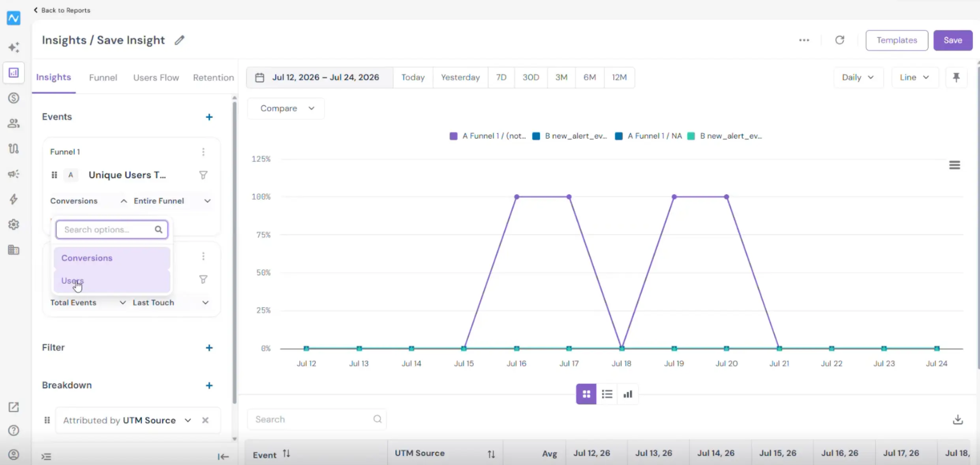
Task: Open the three-dots more options menu in the header
Action: tap(804, 40)
